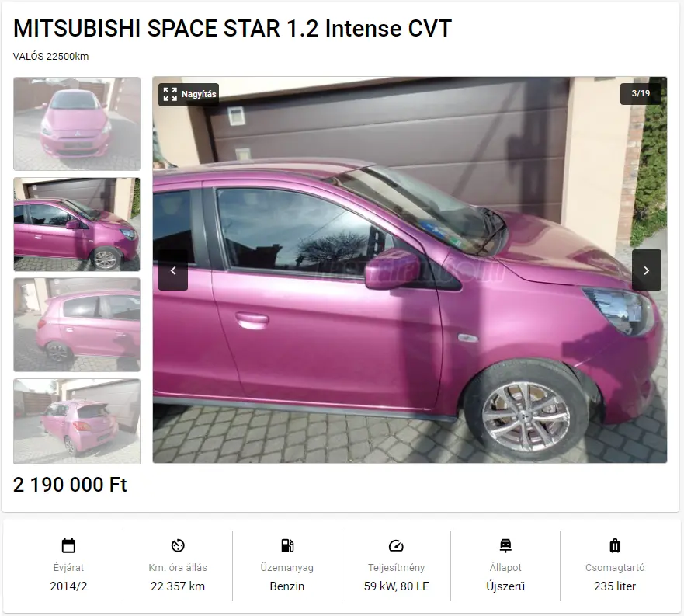This screenshot has height=616, width=684.
Task: Click the fuel pump icon above Üzemanyag
Action: tap(287, 546)
